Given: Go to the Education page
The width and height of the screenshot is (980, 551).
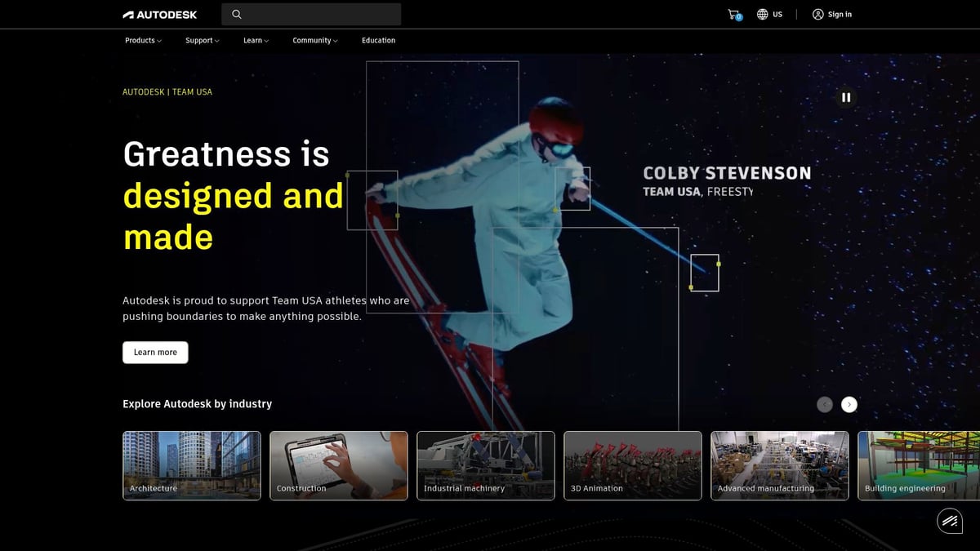Looking at the screenshot, I should click(x=378, y=41).
